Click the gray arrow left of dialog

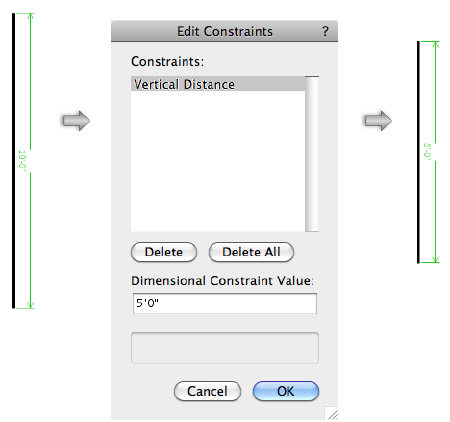tap(76, 120)
